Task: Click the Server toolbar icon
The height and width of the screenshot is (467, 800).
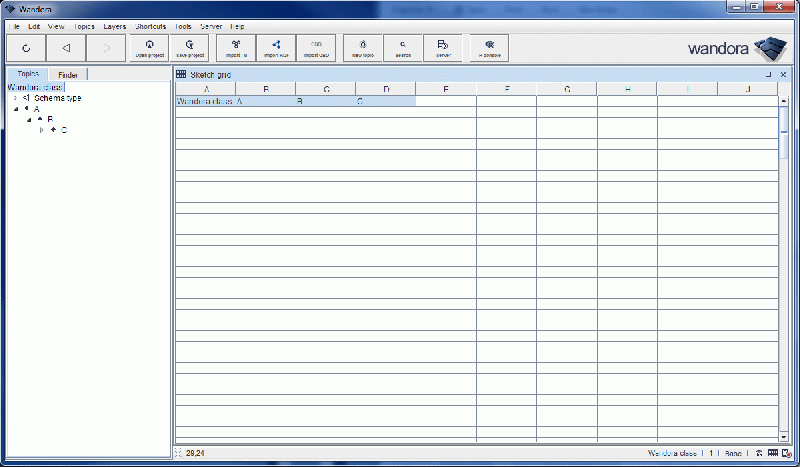Action: point(443,47)
